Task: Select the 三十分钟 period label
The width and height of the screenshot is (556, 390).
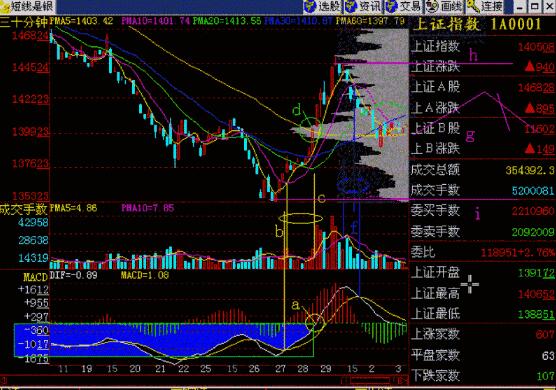Action: pos(23,22)
